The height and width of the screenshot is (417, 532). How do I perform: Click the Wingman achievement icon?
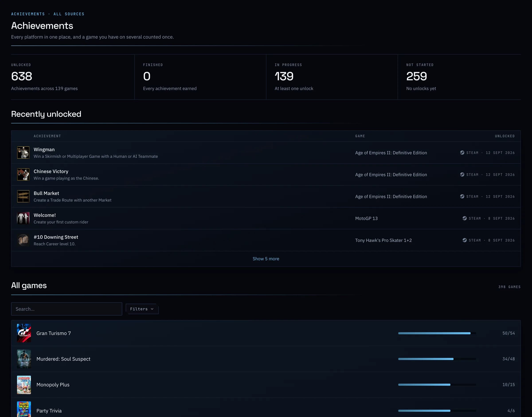[x=23, y=153]
